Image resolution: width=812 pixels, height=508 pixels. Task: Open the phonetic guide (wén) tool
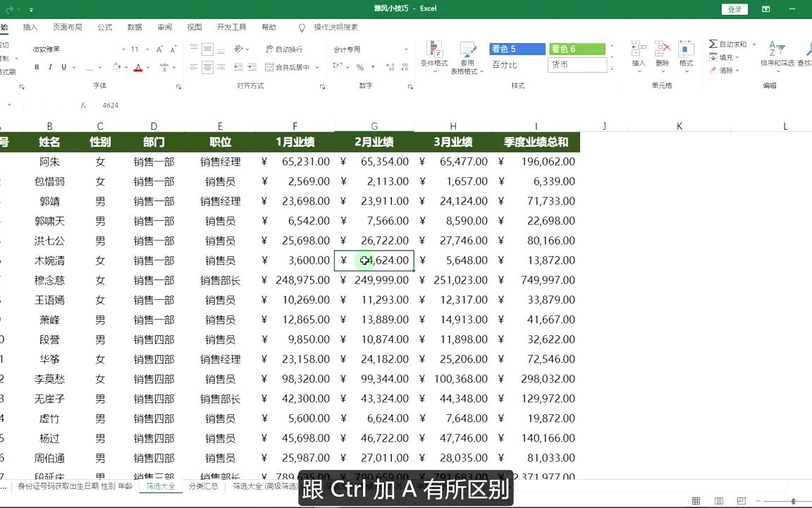click(x=164, y=67)
